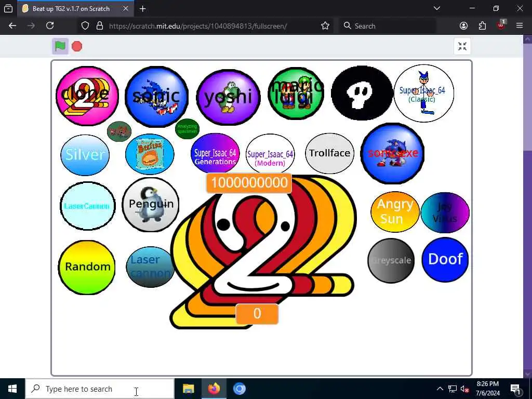Close the Beat up TG2 tab

pyautogui.click(x=126, y=9)
